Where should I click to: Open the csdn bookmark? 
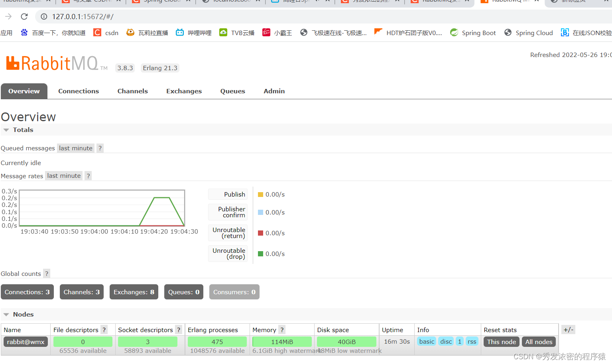tap(106, 33)
